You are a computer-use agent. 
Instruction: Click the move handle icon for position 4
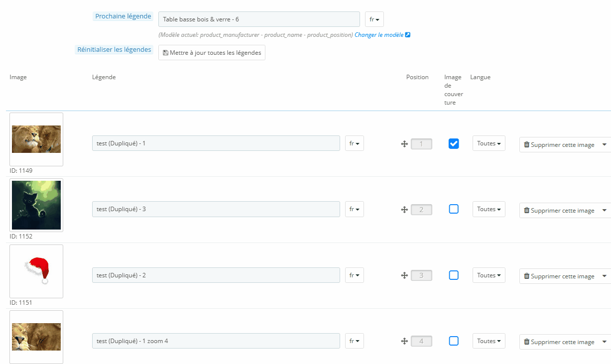tap(404, 341)
